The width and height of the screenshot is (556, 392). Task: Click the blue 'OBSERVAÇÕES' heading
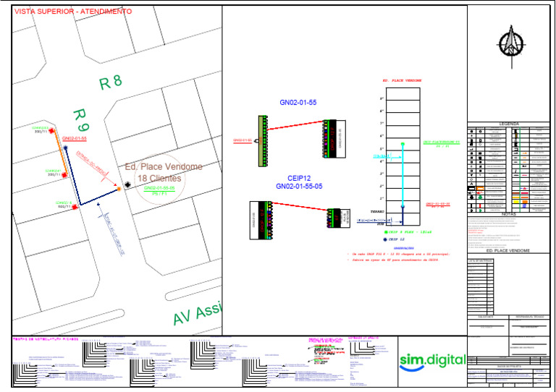404,248
